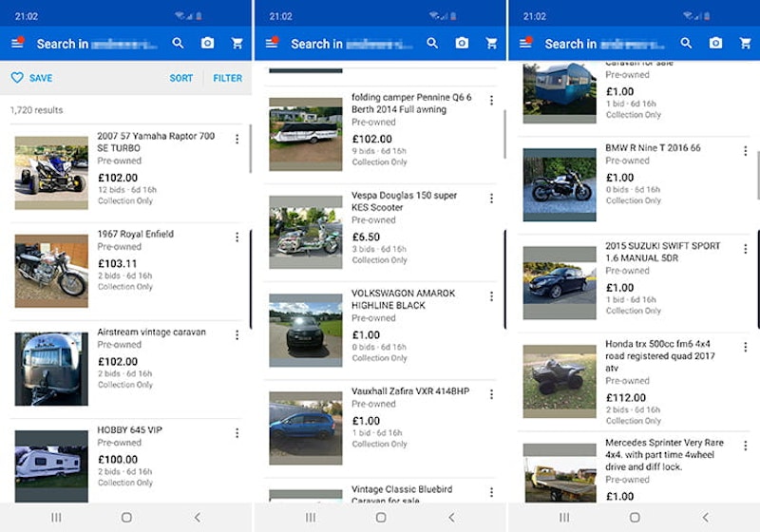The width and height of the screenshot is (760, 532).
Task: Open Honda trx quad bike thumbnail
Action: [x=560, y=381]
